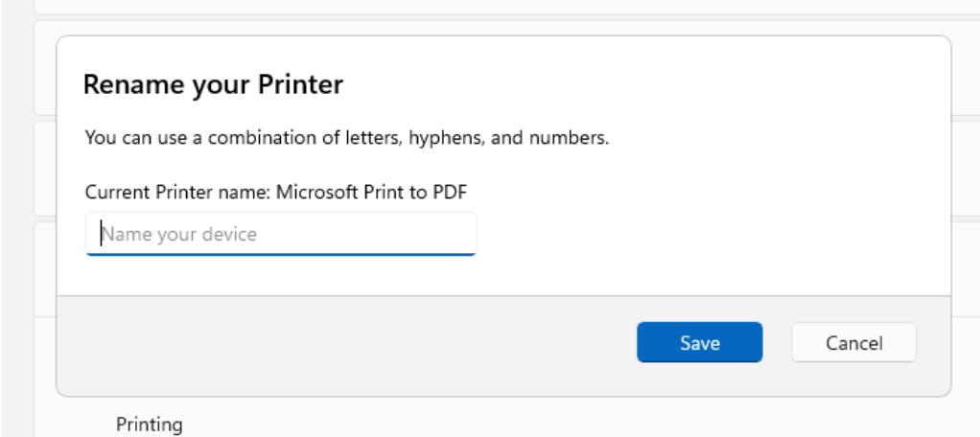Click the Save button
Viewport: 980px width, 437px height.
(699, 342)
